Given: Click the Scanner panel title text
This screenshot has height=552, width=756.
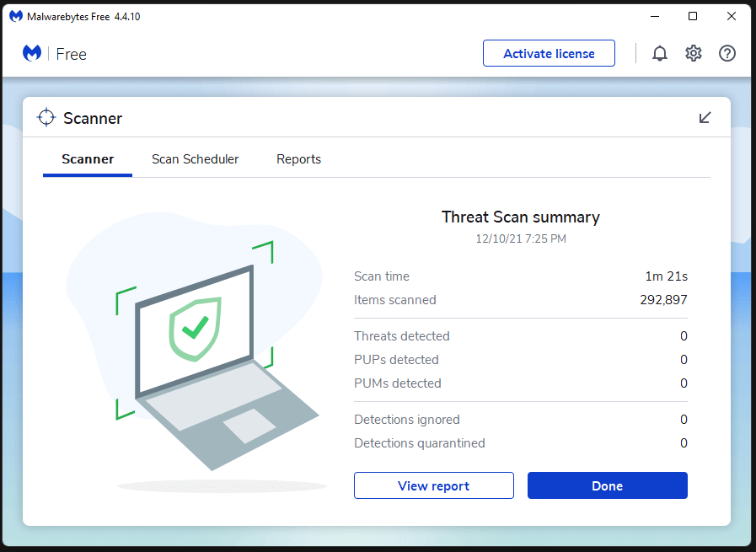Looking at the screenshot, I should click(93, 118).
